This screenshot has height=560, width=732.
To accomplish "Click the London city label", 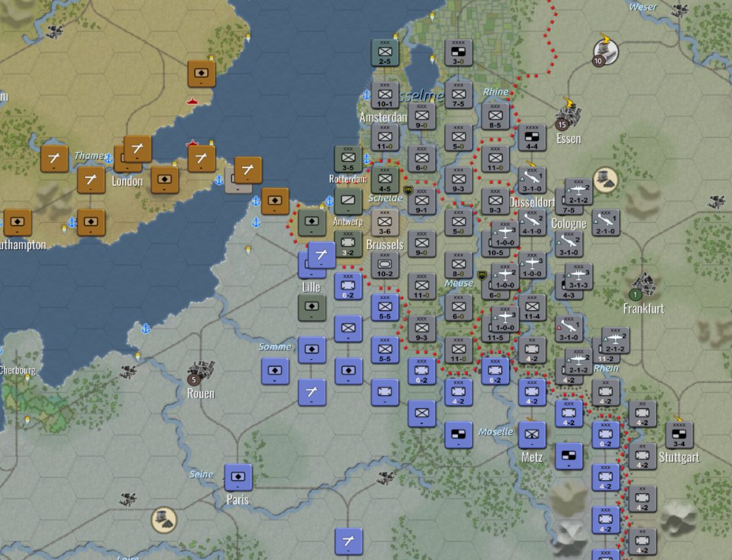I will point(127,181).
